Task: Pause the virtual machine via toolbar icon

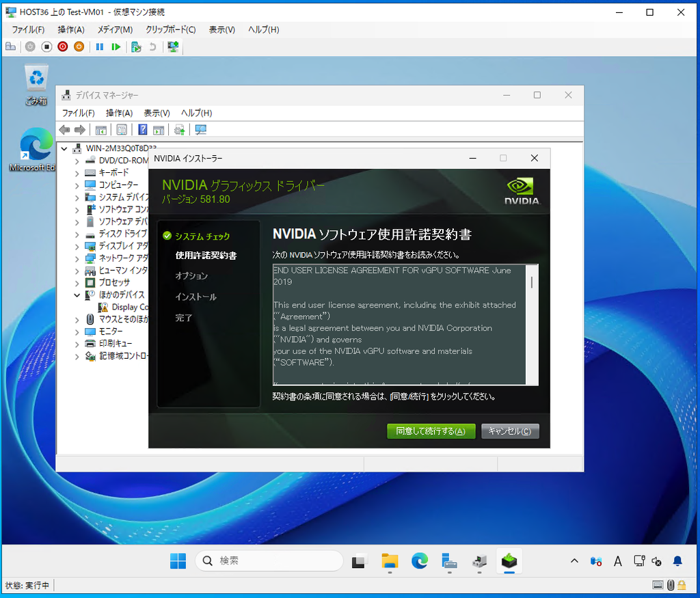Action: coord(100,46)
